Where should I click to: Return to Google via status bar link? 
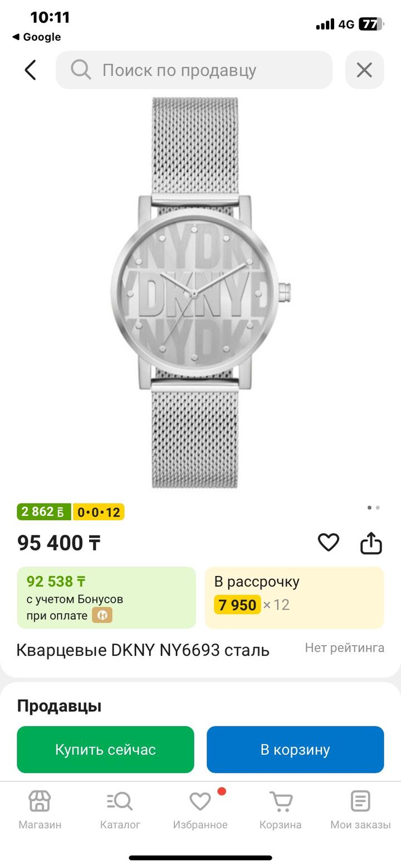click(x=37, y=37)
